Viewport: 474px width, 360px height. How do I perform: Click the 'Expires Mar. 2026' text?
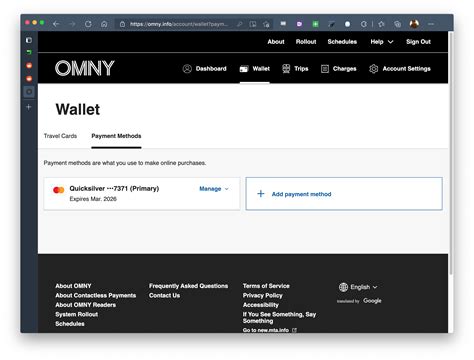click(93, 199)
